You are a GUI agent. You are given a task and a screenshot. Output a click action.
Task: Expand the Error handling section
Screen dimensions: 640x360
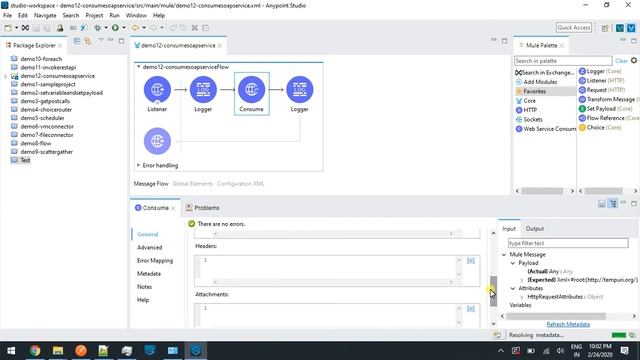click(138, 165)
